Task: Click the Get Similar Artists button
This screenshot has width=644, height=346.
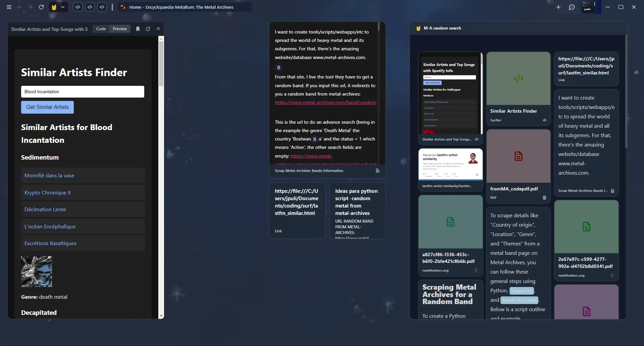Action: tap(47, 107)
